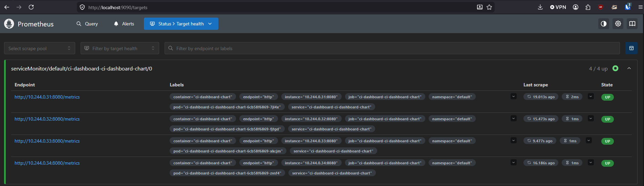The image size is (644, 186).
Task: Click the 2ms scrape duration badge
Action: 572,97
